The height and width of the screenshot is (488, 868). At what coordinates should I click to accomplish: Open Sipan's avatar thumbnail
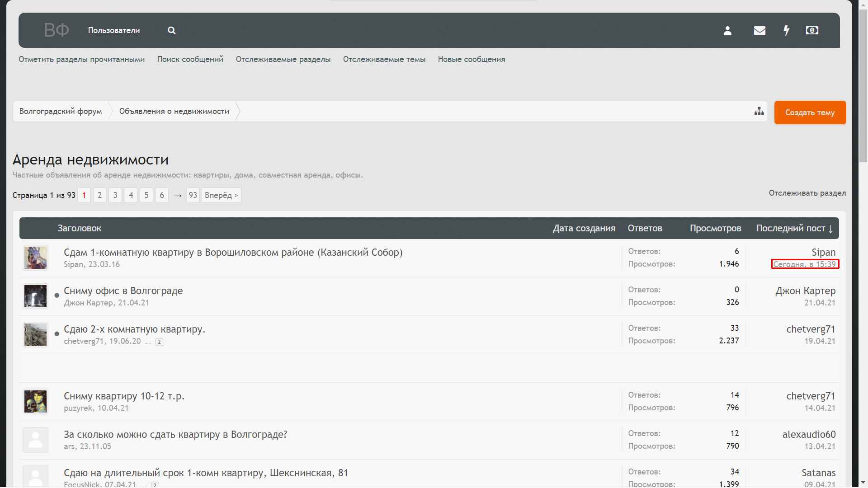35,258
